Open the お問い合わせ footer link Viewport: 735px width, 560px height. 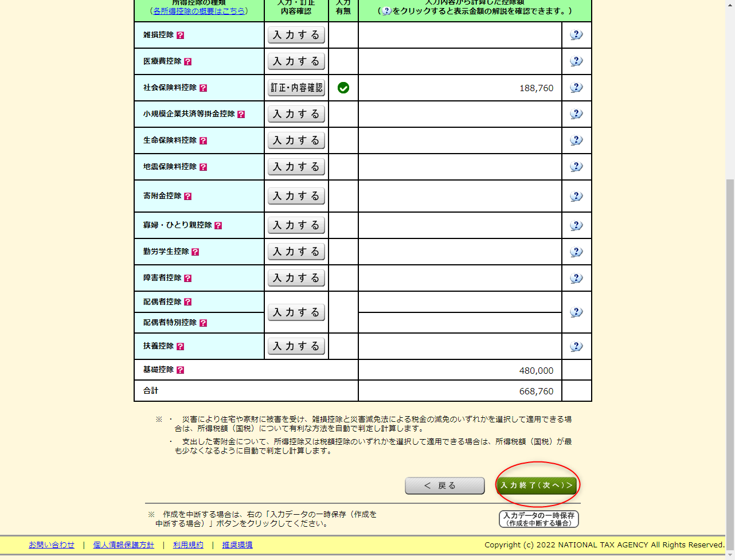(52, 545)
